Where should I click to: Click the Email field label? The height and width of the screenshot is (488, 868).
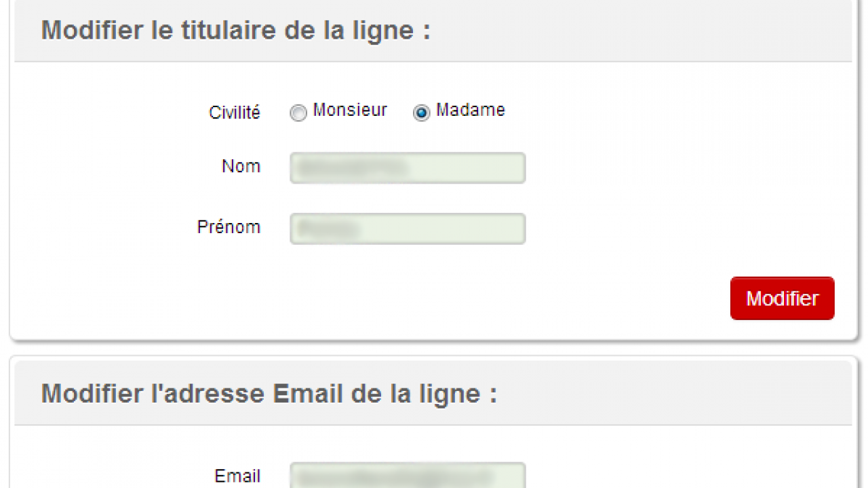click(x=237, y=476)
